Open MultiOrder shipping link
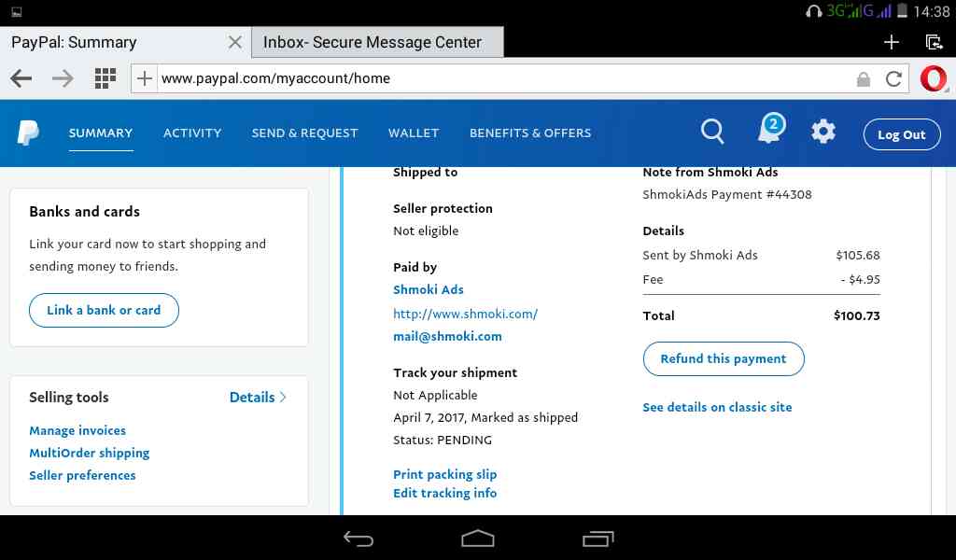 [89, 453]
